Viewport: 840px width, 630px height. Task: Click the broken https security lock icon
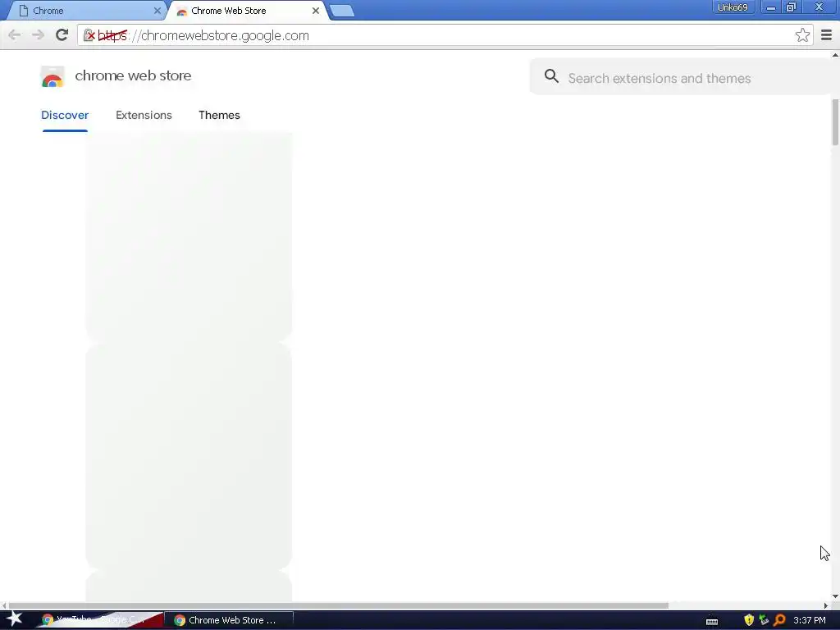pyautogui.click(x=89, y=35)
